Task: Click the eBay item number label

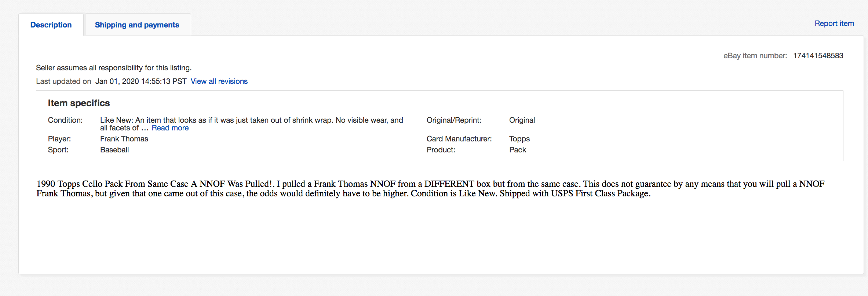Action: point(755,56)
